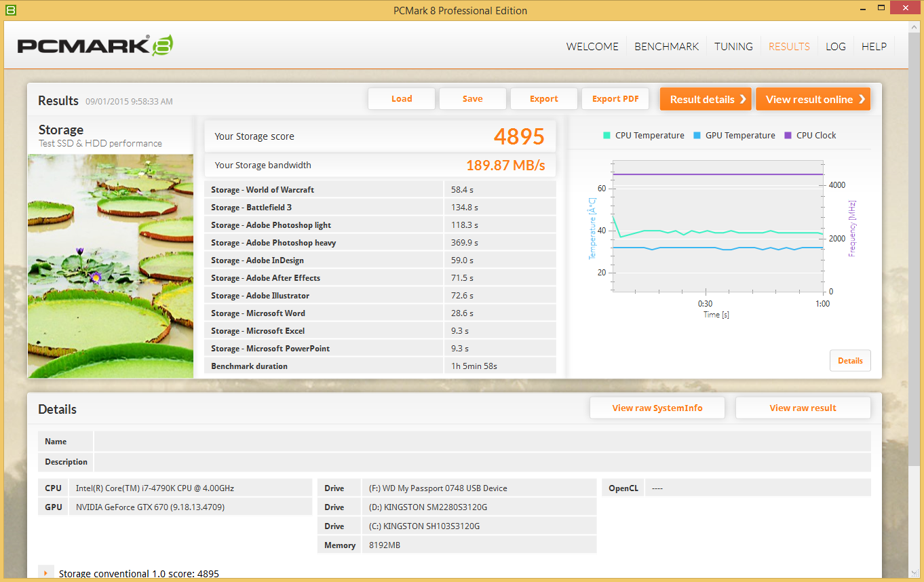Click the OpenCL value field
The width and height of the screenshot is (924, 582).
click(x=758, y=488)
